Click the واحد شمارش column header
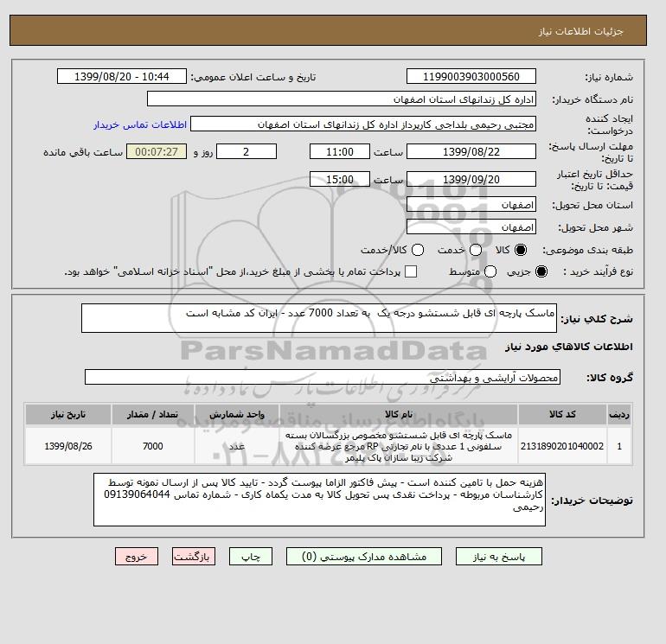The width and height of the screenshot is (666, 644). 237,414
